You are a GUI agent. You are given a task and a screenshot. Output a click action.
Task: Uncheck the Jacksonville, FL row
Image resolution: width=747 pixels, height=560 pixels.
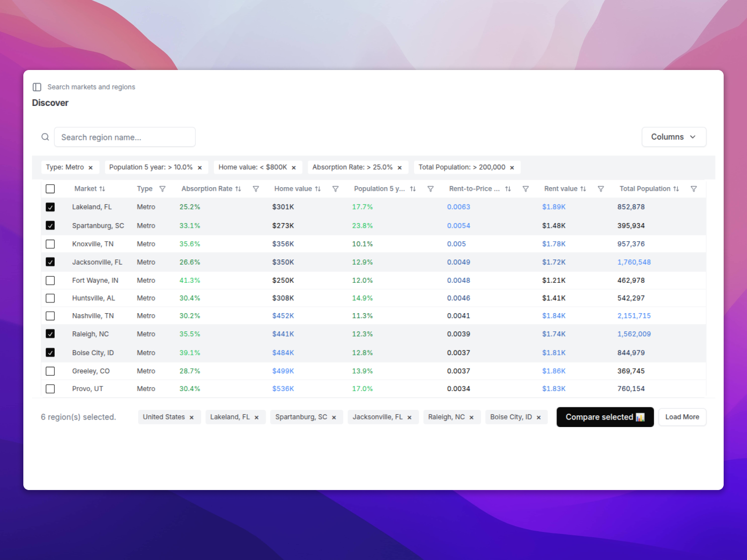[x=50, y=262]
